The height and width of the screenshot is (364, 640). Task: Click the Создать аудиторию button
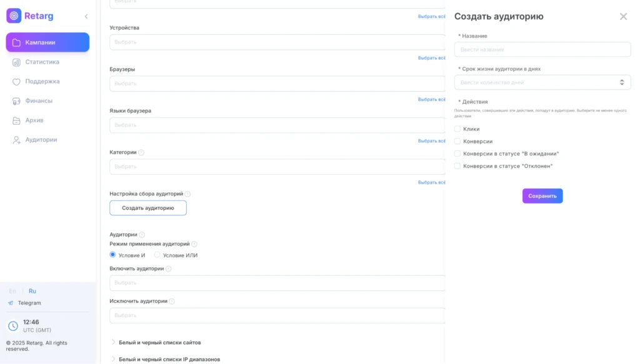point(148,208)
